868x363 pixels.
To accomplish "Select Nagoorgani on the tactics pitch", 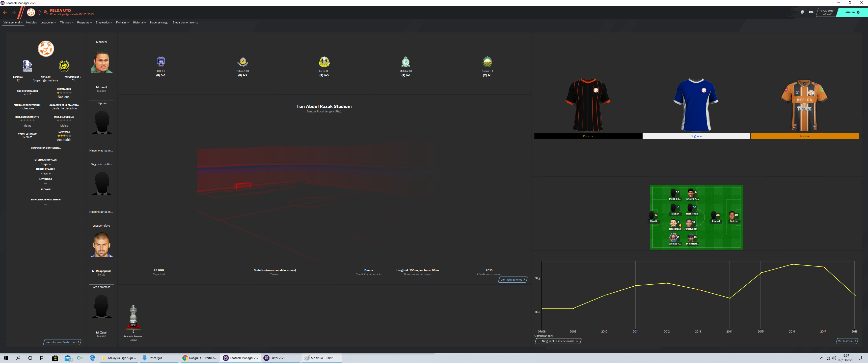I will (x=675, y=225).
